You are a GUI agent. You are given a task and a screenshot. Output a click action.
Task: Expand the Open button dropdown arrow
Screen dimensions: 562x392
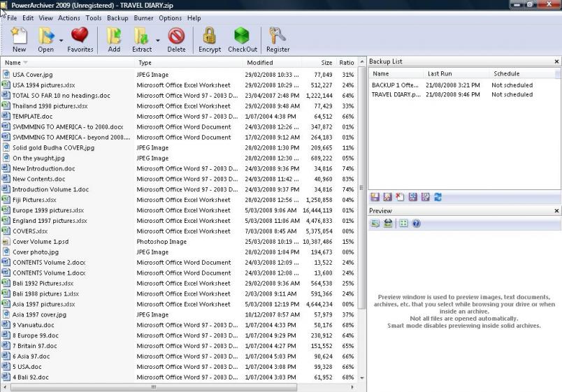(61, 40)
